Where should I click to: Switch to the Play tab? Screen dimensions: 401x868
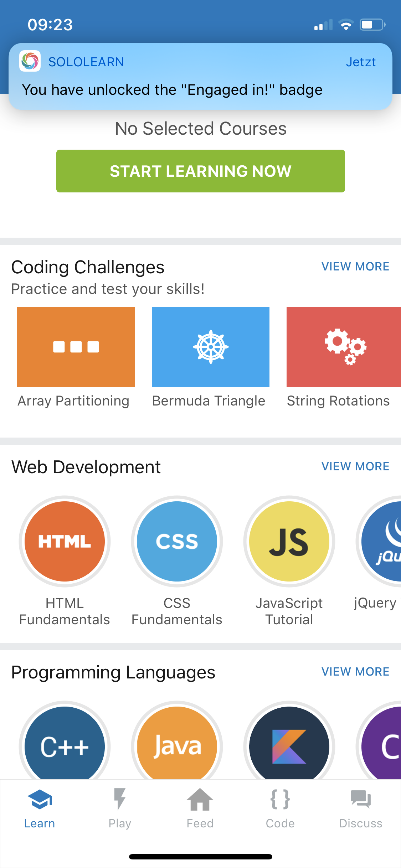pos(120,808)
